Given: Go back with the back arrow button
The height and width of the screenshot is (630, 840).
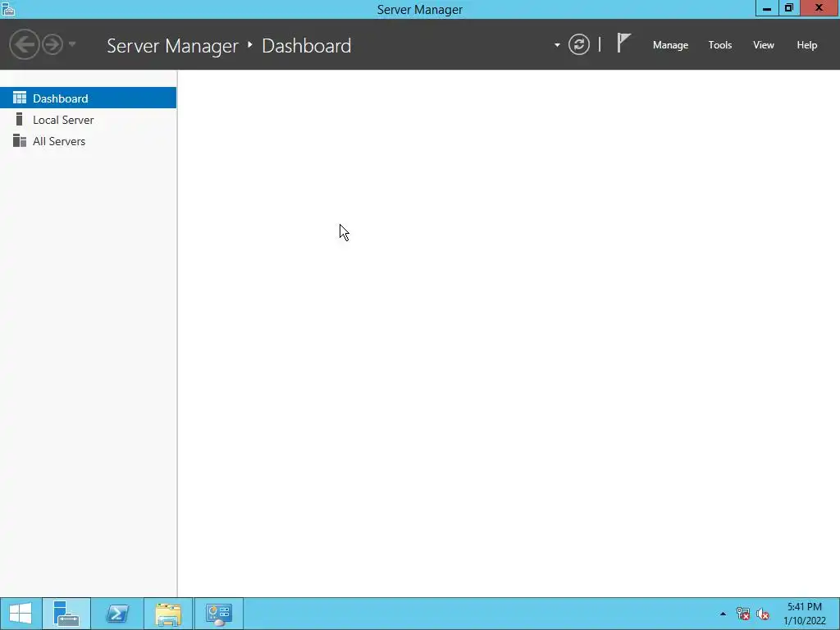Looking at the screenshot, I should pyautogui.click(x=24, y=44).
